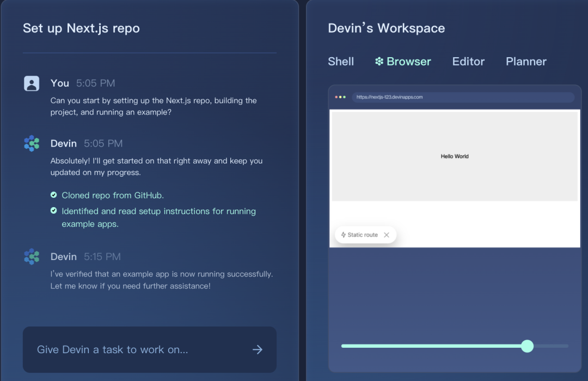Viewport: 588px width, 381px height.
Task: Click the user avatar icon beside You
Action: 32,83
